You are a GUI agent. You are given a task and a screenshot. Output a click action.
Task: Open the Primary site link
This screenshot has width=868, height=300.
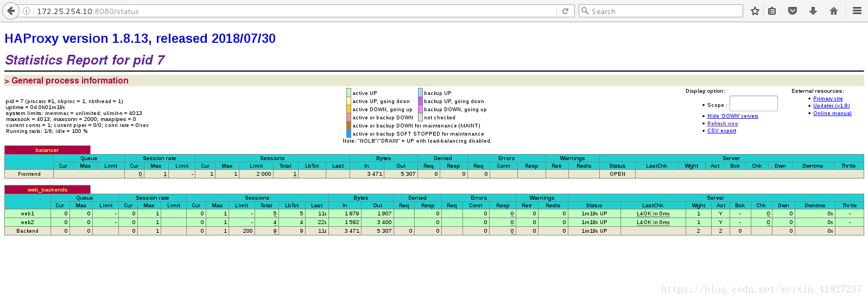828,99
